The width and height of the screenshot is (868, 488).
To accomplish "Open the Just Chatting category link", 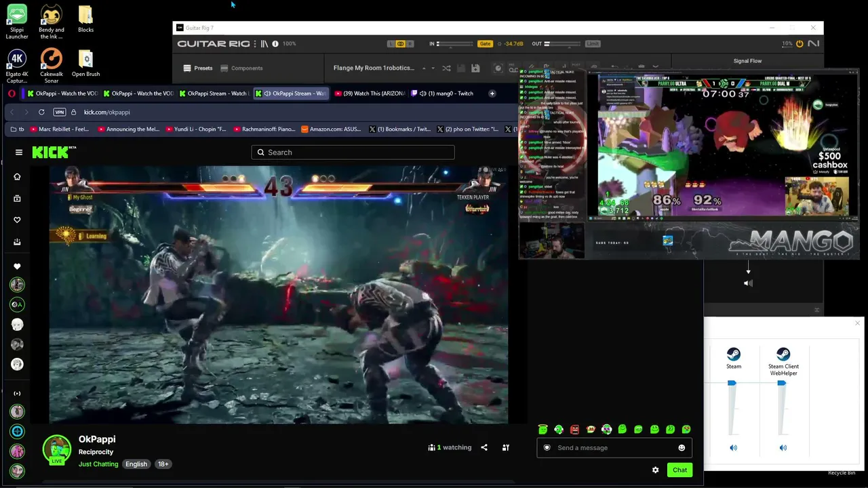I will pyautogui.click(x=98, y=464).
